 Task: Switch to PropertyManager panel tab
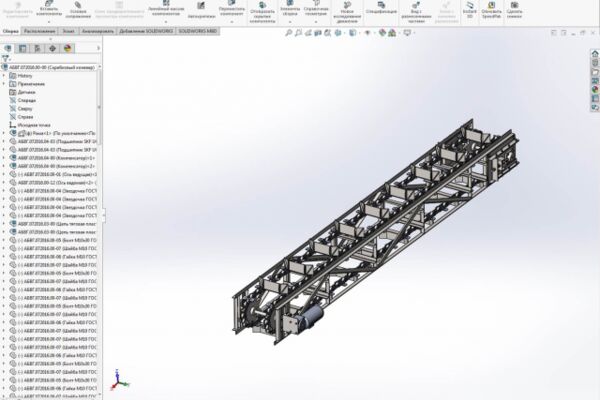(23, 48)
